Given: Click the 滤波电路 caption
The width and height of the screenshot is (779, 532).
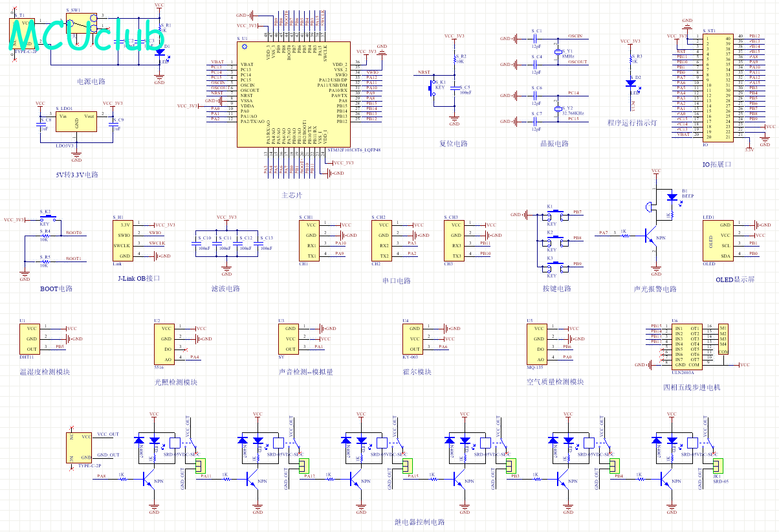Looking at the screenshot, I should 226,289.
